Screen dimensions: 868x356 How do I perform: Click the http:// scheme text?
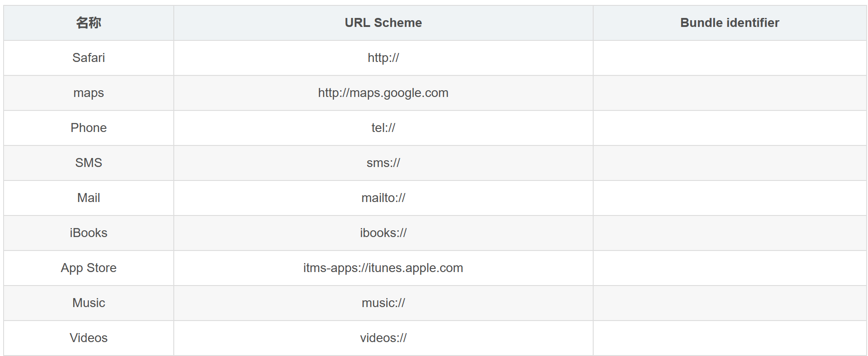[x=383, y=58]
